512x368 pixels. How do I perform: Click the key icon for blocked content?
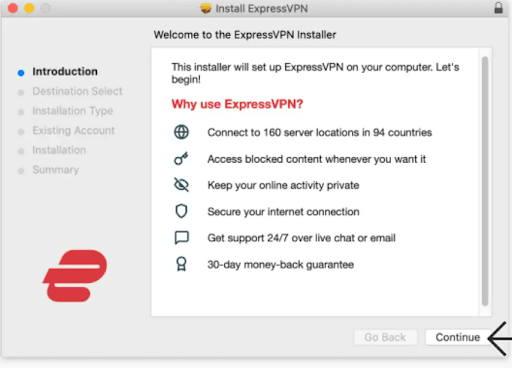click(181, 158)
